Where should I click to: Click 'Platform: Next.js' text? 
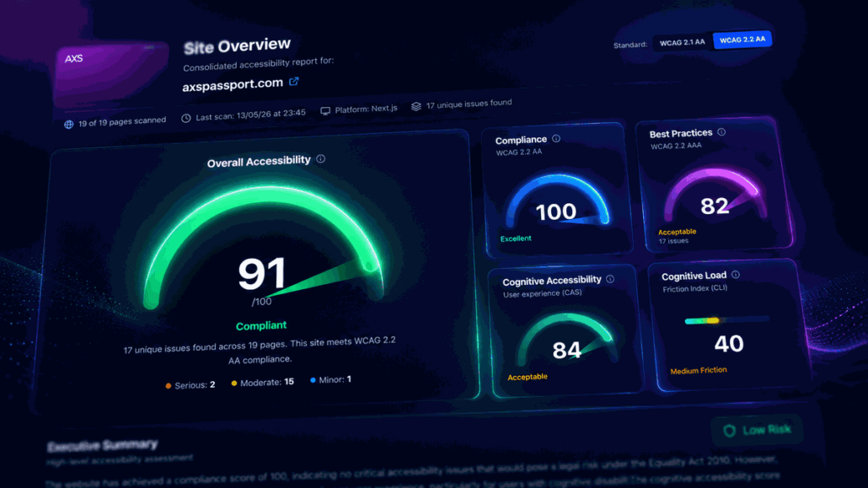366,109
